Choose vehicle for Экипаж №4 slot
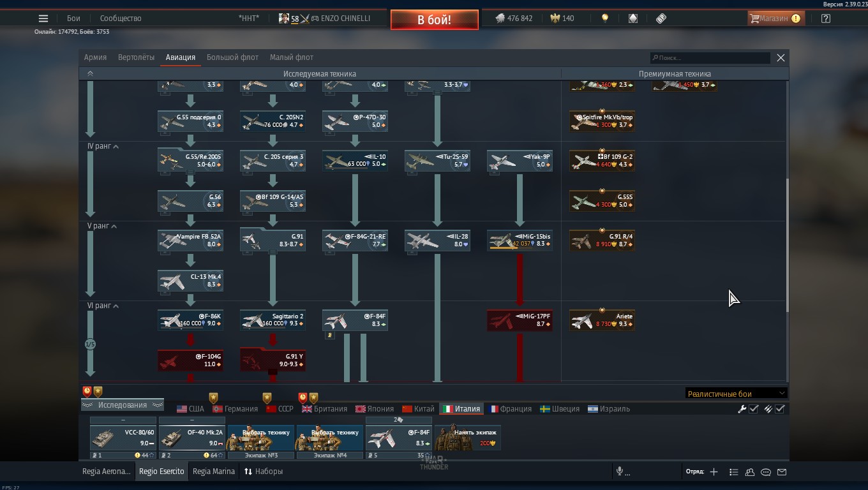The height and width of the screenshot is (490, 868). tap(330, 438)
